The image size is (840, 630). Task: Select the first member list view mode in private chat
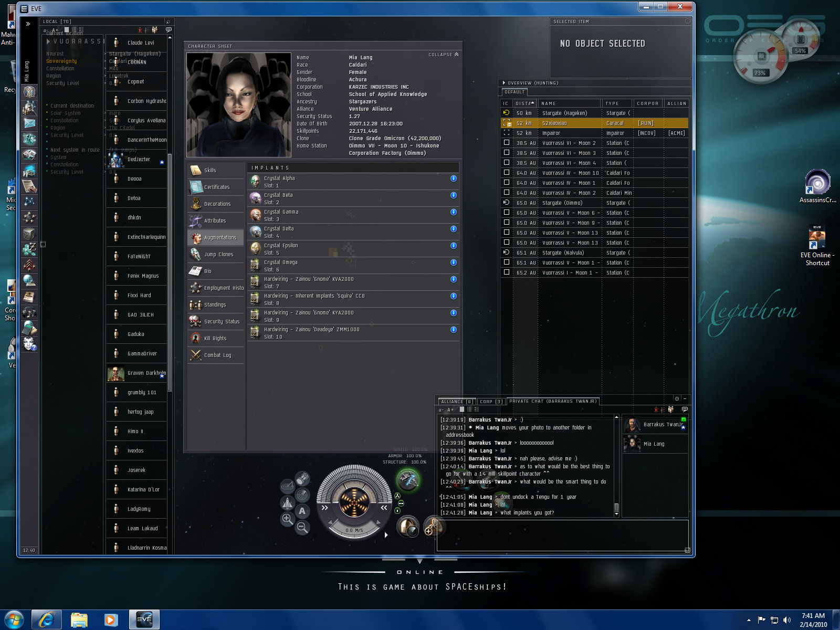point(462,409)
